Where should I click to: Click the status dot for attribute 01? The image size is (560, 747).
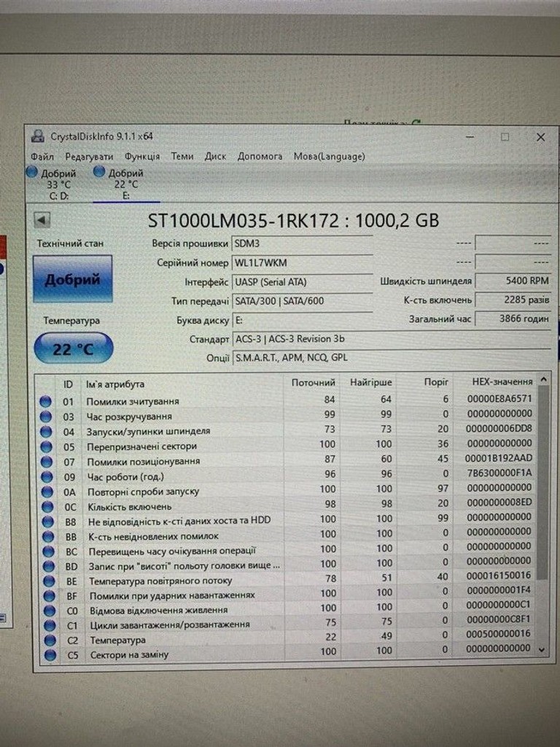click(45, 402)
